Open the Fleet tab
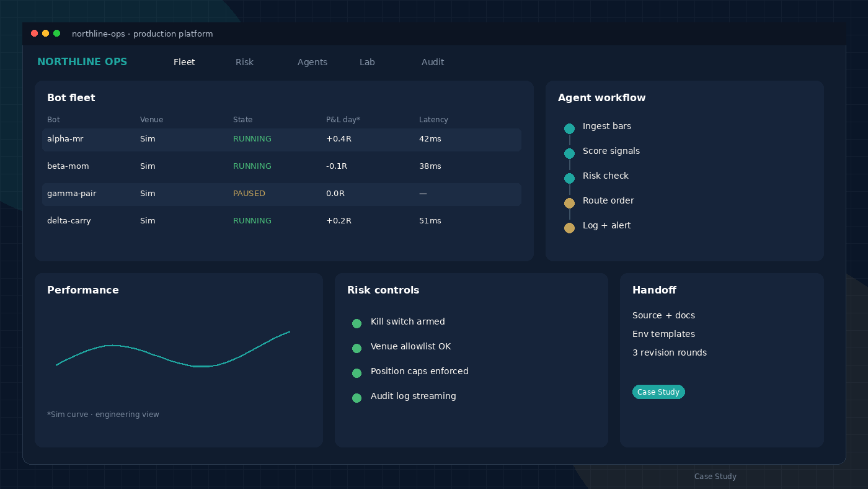868x489 pixels. pos(184,62)
